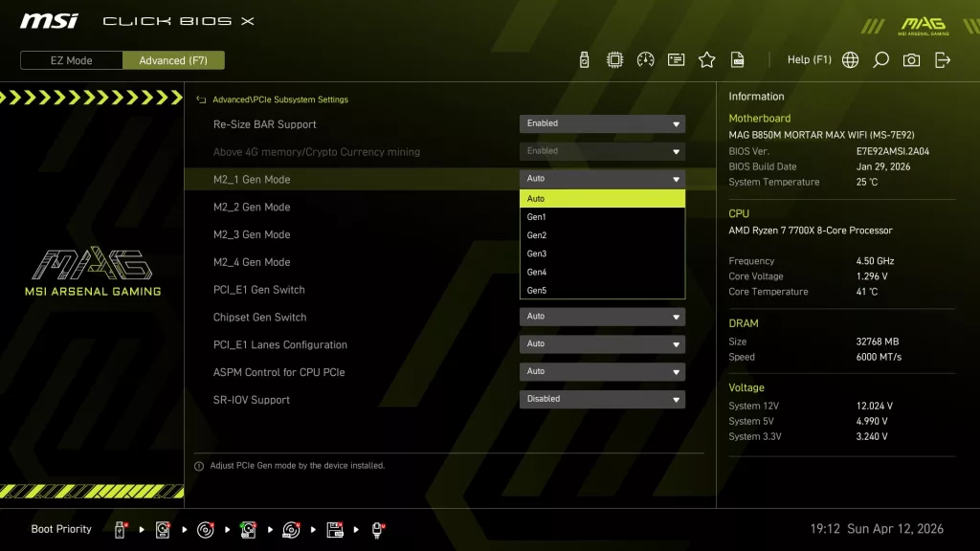The image size is (980, 551).
Task: Click the Core Voltage 1.296 V value
Action: click(x=872, y=276)
